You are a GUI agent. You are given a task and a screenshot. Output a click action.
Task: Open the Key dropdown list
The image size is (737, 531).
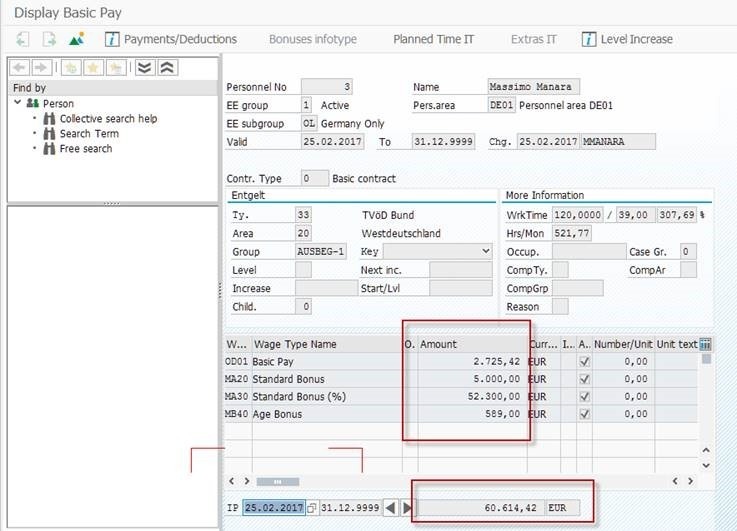486,251
